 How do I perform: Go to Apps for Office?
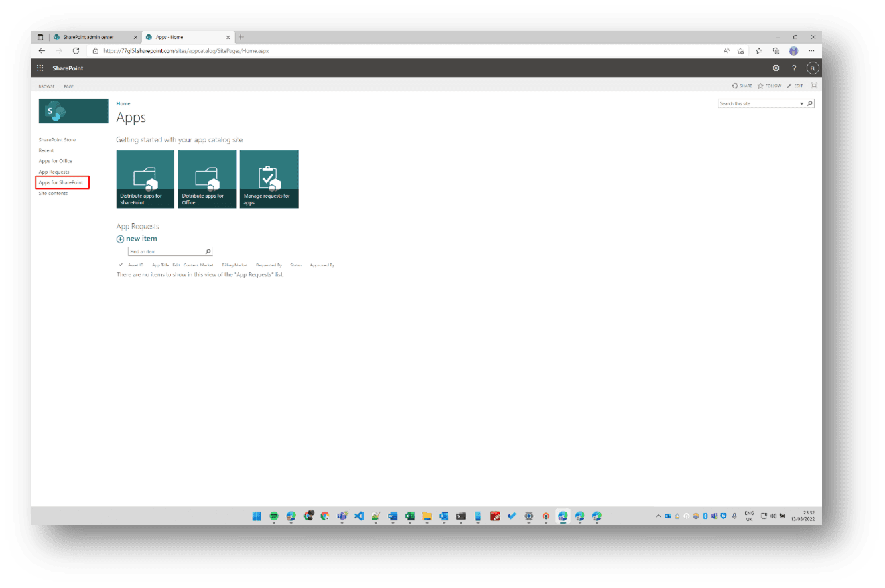click(56, 161)
